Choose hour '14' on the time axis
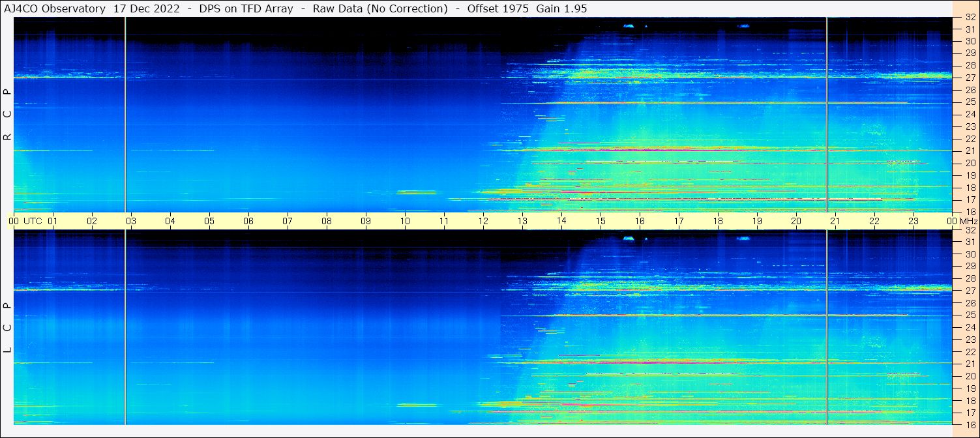Viewport: 980px width, 438px height. click(x=561, y=220)
